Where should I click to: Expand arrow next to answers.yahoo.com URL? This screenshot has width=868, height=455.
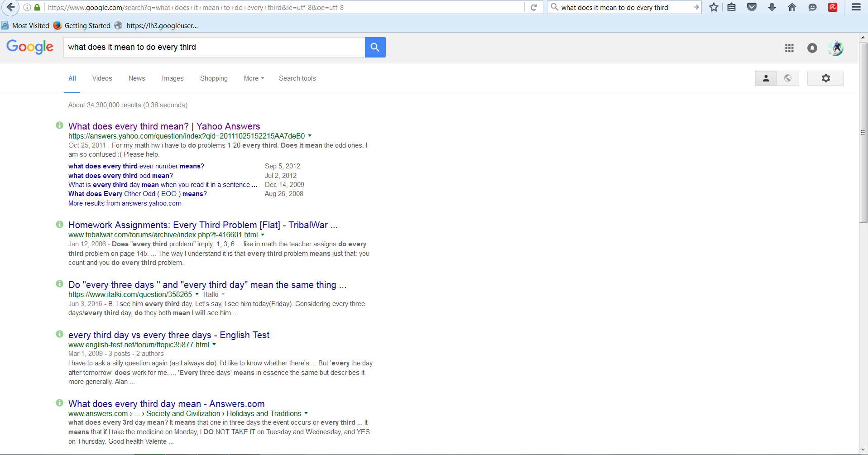[x=310, y=136]
